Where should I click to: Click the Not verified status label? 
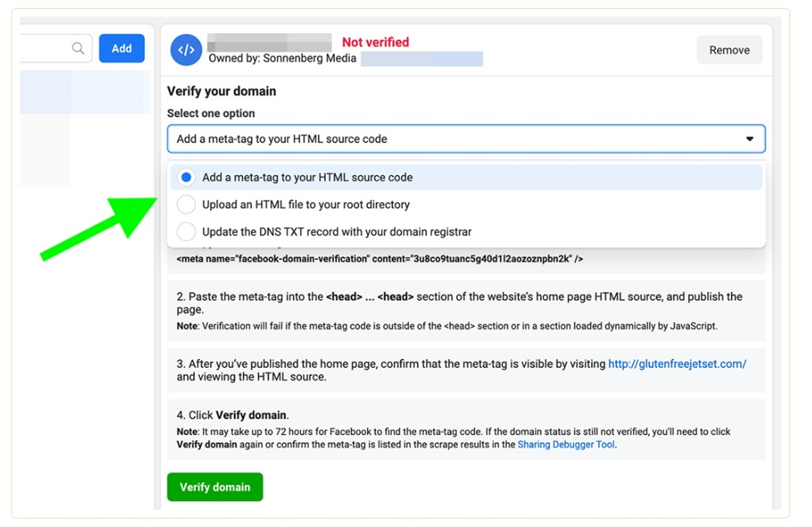coord(375,42)
